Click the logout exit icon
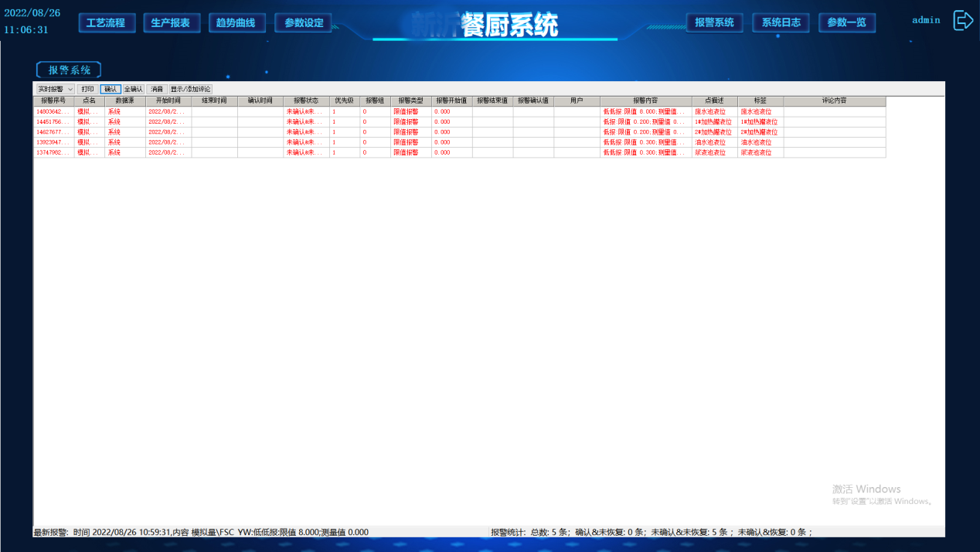This screenshot has height=552, width=980. (x=963, y=21)
